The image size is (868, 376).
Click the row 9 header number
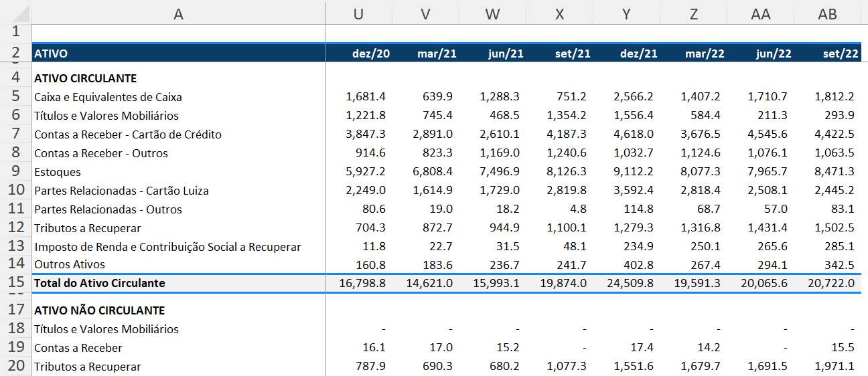16,172
